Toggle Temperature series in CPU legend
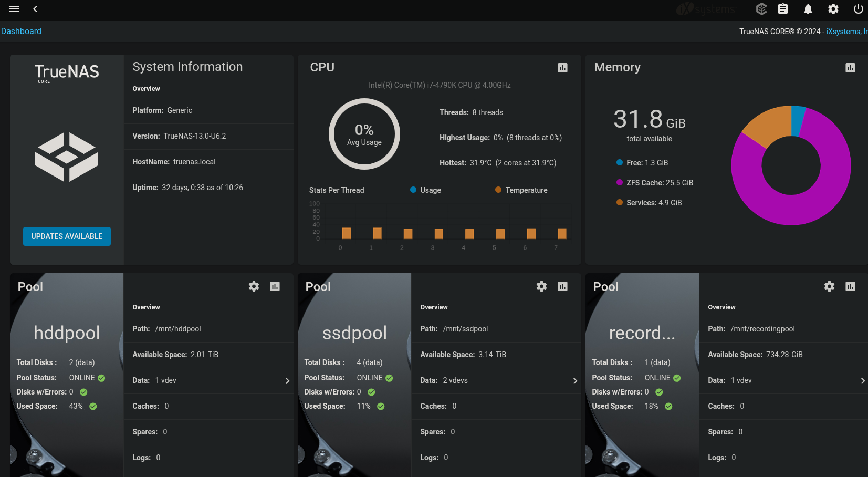The image size is (868, 477). pos(521,190)
